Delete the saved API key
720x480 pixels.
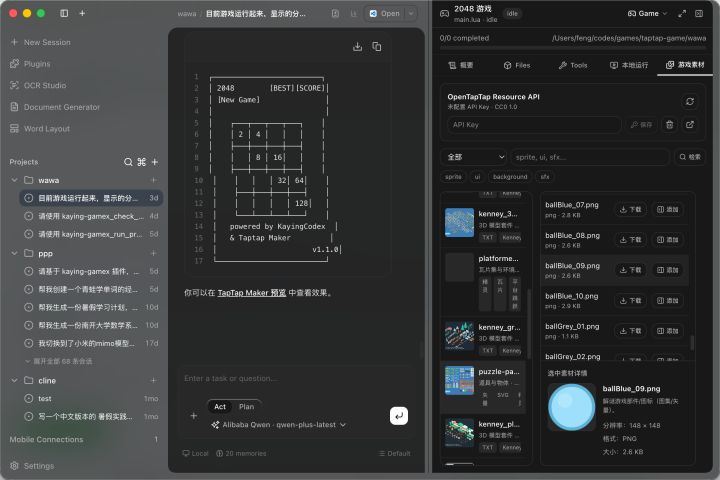(669, 124)
